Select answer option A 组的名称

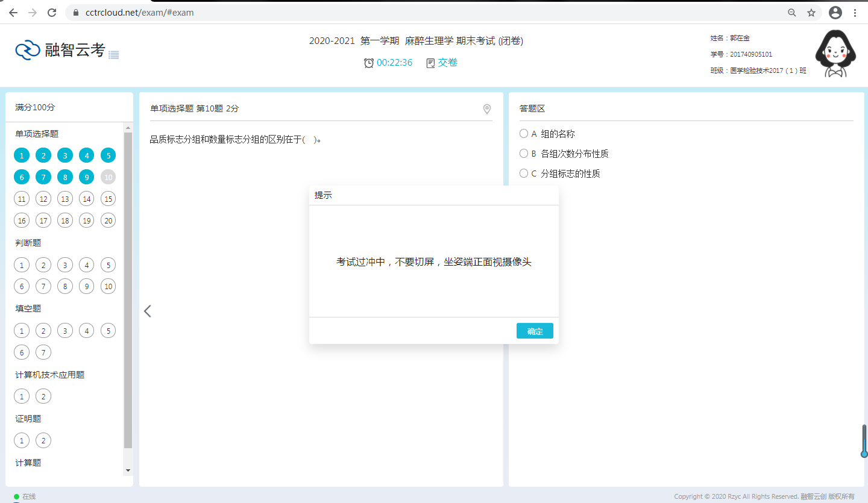coord(524,134)
